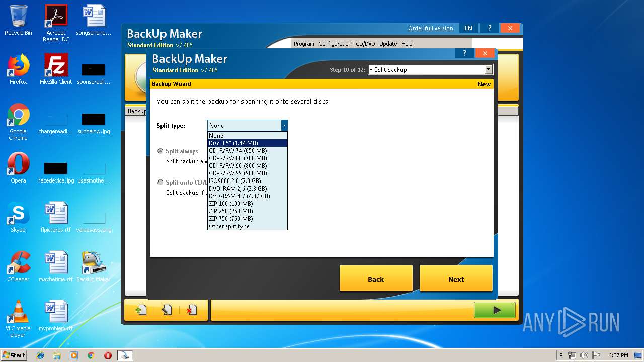644x362 pixels.
Task: Open Windows Media Player taskbar icon
Action: coord(74,355)
